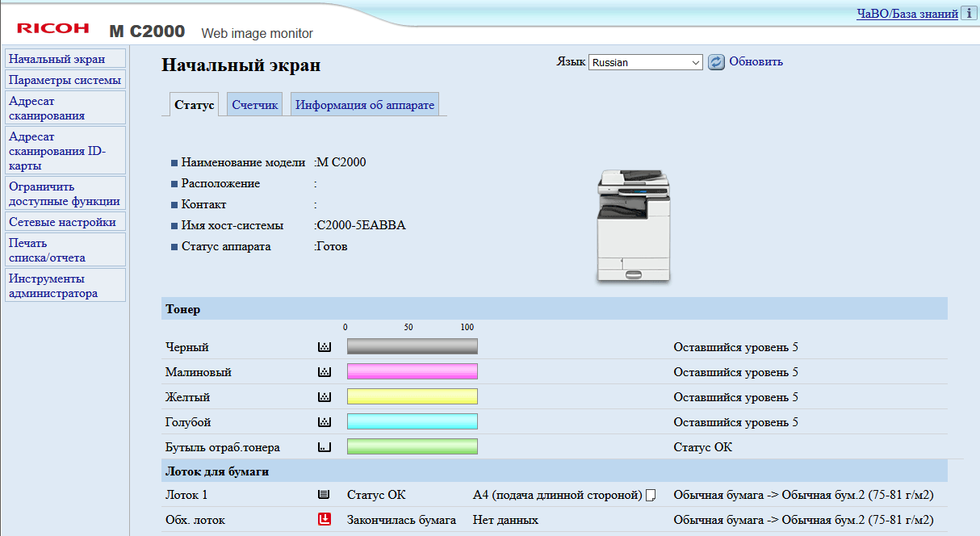Click the yellow toner cartridge icon
Screen dimensions: 980x536
[325, 397]
